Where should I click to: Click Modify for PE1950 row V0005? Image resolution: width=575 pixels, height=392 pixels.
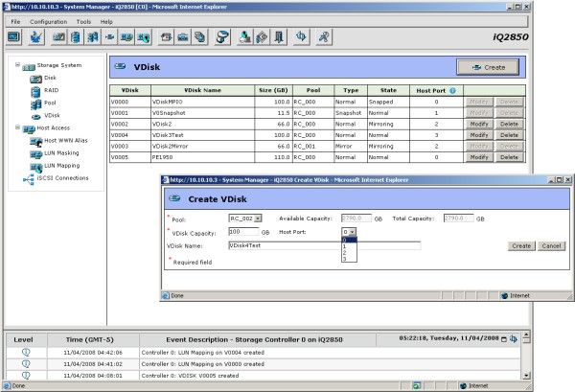479,157
